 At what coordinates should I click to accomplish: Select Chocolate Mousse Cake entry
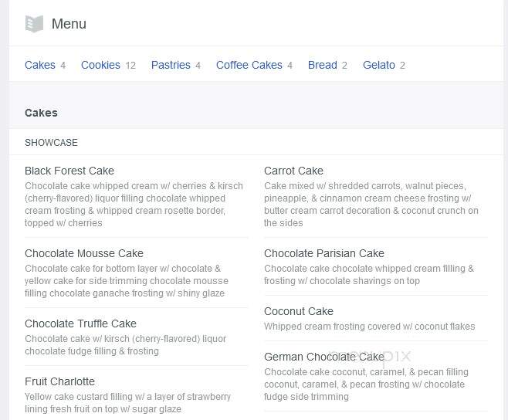(84, 253)
